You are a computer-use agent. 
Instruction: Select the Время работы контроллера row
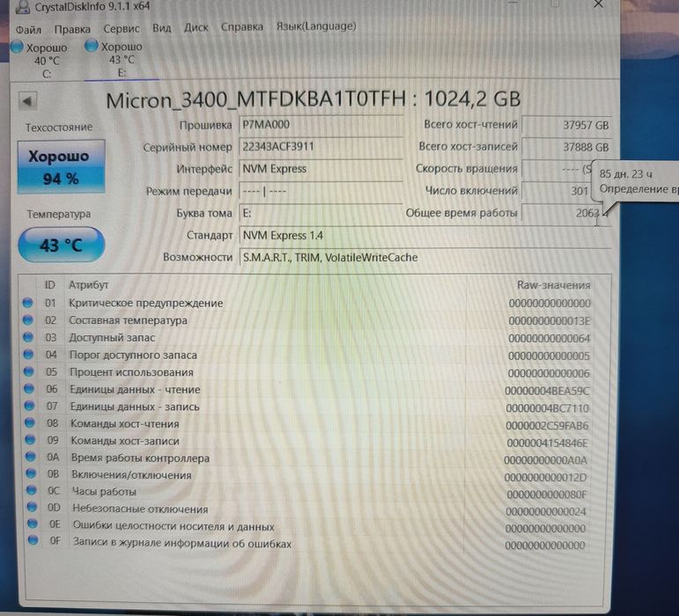(x=306, y=458)
